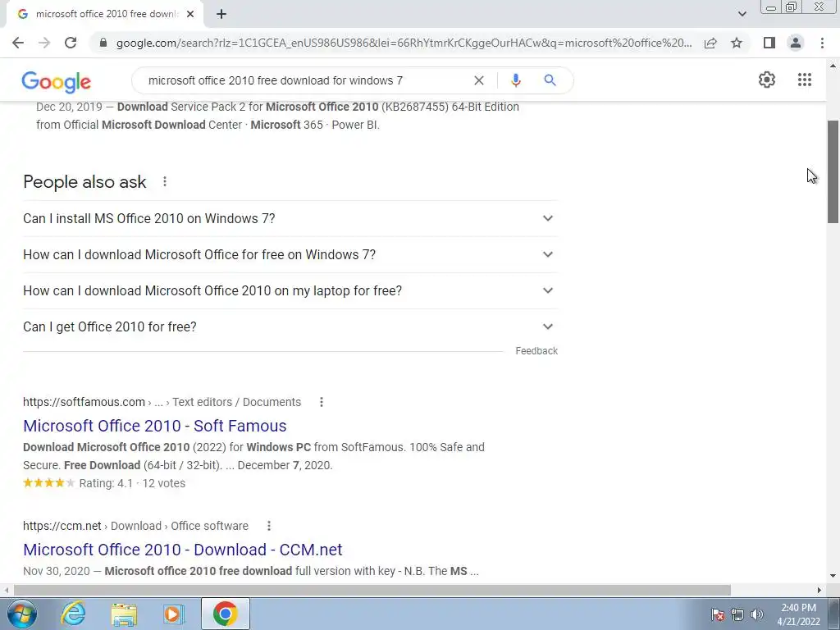Screen dimensions: 840x630
Task: Click the 'People also ask' heading
Action: [x=84, y=182]
